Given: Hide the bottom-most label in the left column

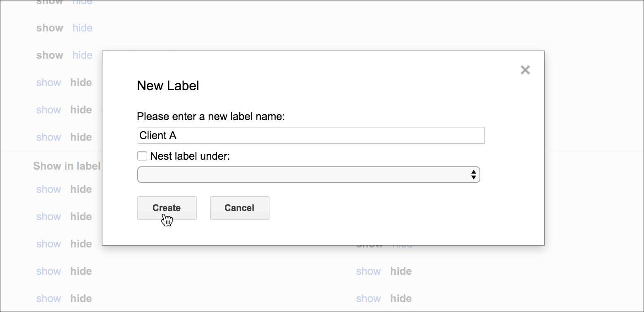Looking at the screenshot, I should [x=81, y=298].
